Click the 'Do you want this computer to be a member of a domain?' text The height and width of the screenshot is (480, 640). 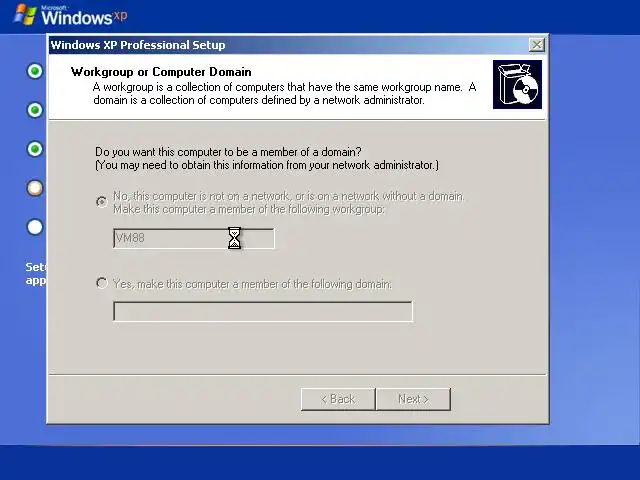click(x=228, y=152)
